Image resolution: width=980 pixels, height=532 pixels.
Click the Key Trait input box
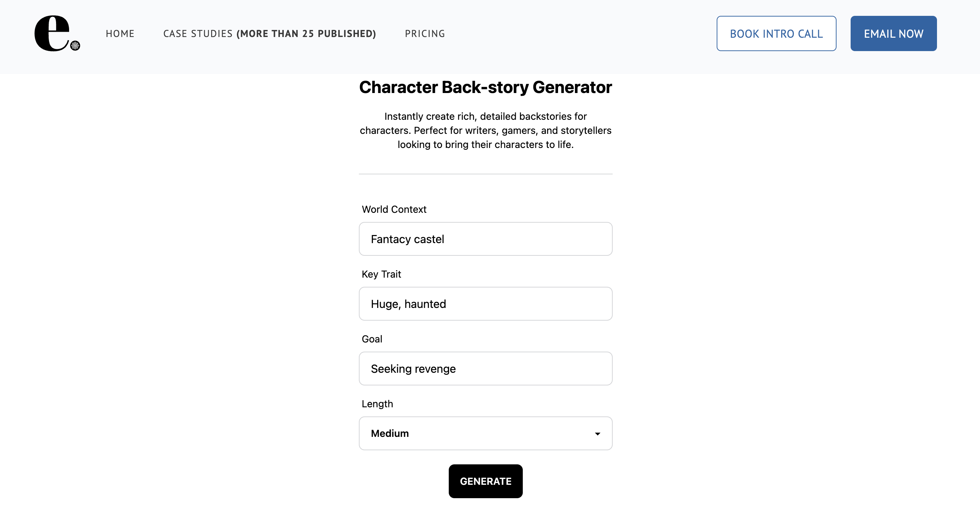[485, 303]
